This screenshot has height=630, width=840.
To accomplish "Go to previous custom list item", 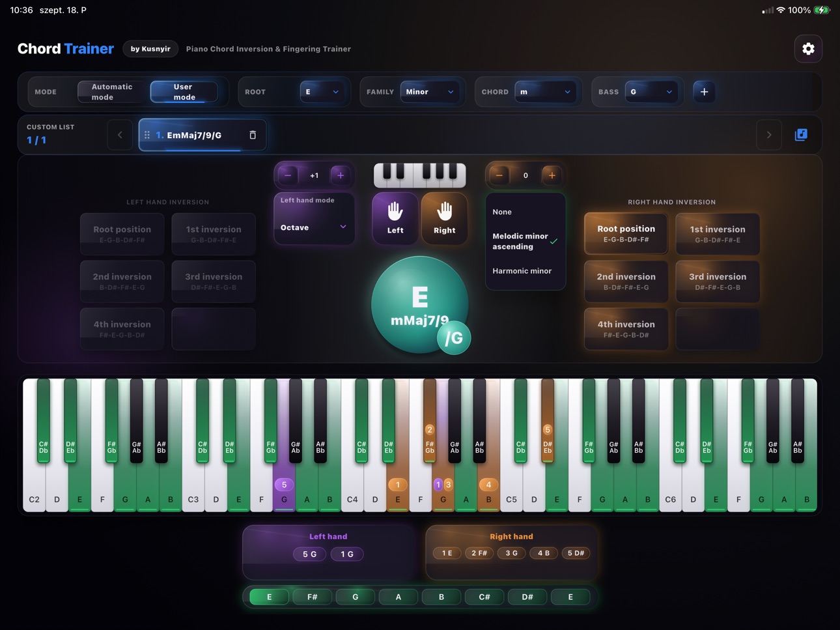I will point(120,135).
